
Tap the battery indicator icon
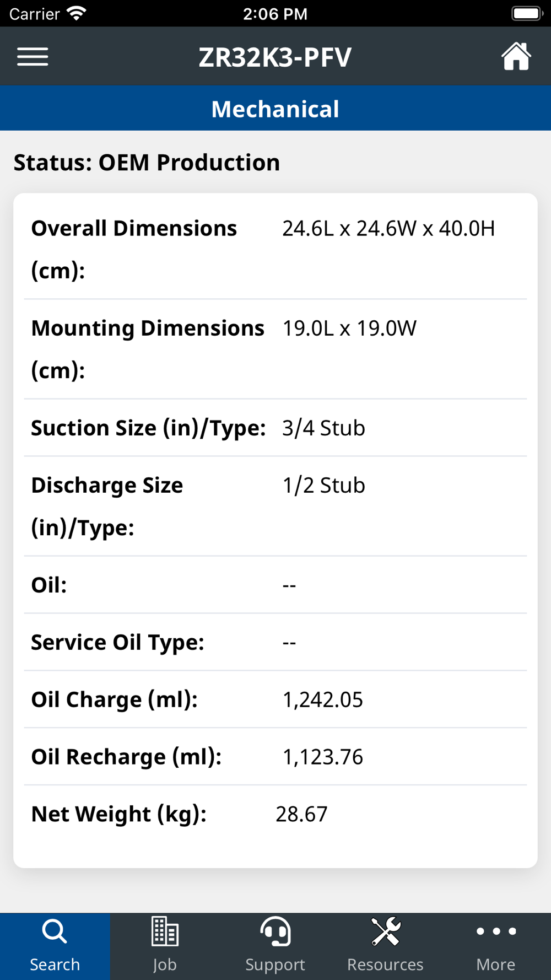(x=526, y=14)
